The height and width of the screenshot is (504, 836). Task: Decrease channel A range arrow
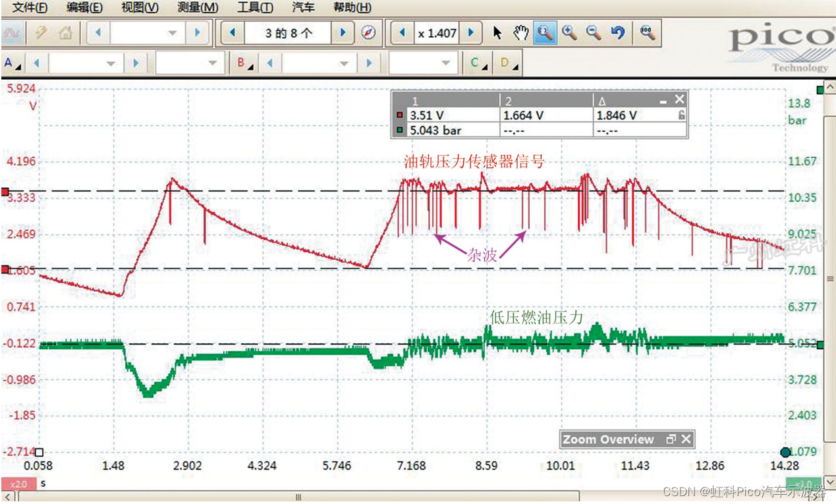coord(37,63)
